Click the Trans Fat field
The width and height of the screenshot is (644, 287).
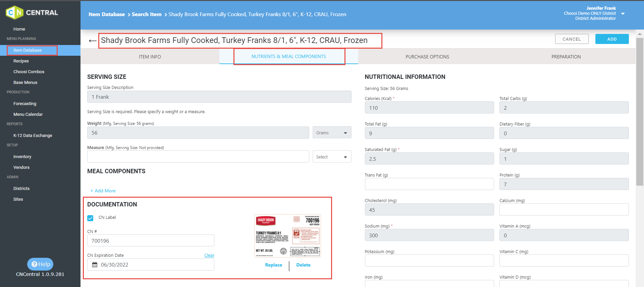click(x=429, y=184)
